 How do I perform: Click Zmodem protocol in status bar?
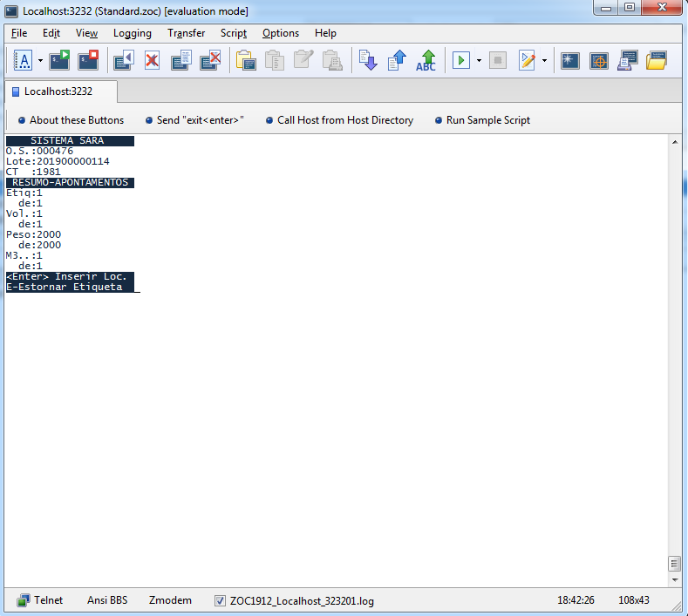pyautogui.click(x=170, y=599)
